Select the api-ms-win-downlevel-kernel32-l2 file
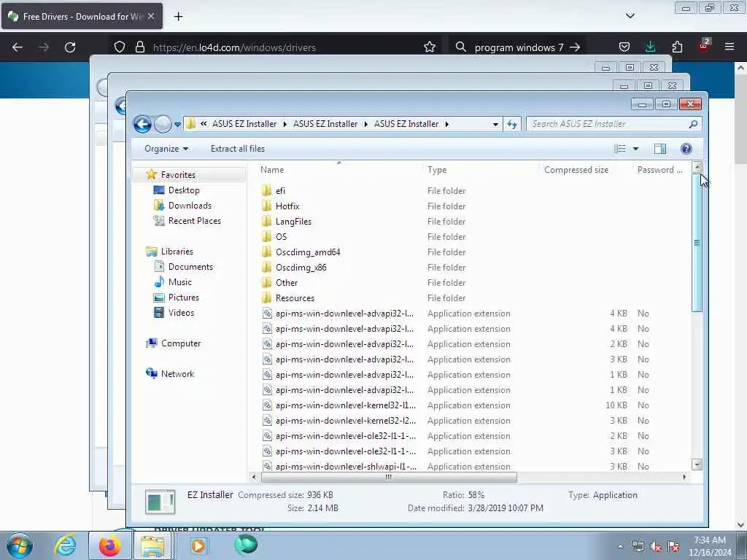Screen dimensions: 747x560 tap(345, 421)
